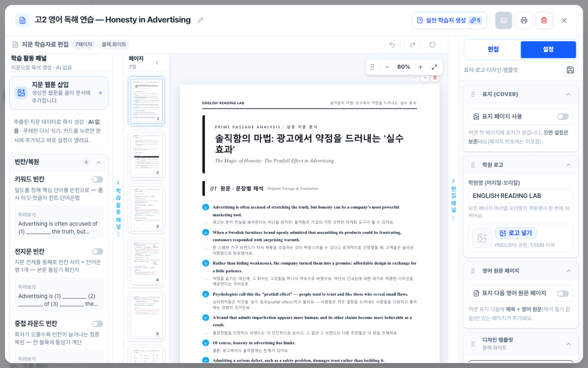Click drag handle of 표지 (COVER) section
The height and width of the screenshot is (368, 588).
tap(473, 94)
